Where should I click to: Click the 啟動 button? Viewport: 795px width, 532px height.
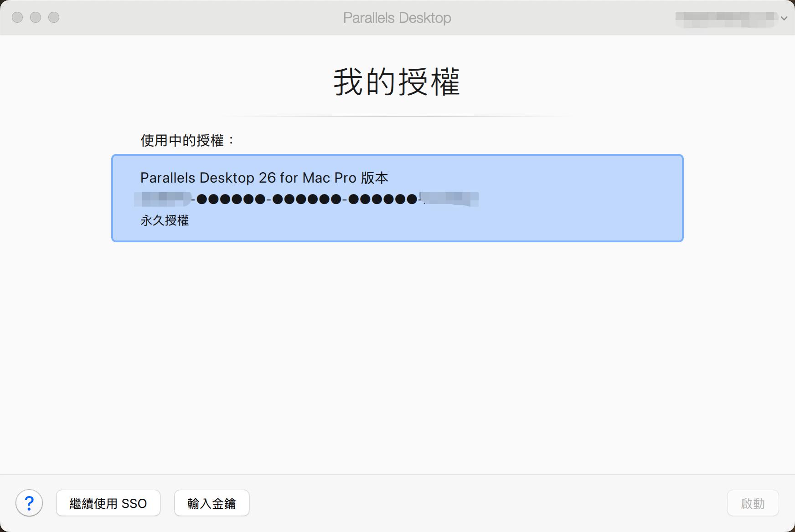753,503
